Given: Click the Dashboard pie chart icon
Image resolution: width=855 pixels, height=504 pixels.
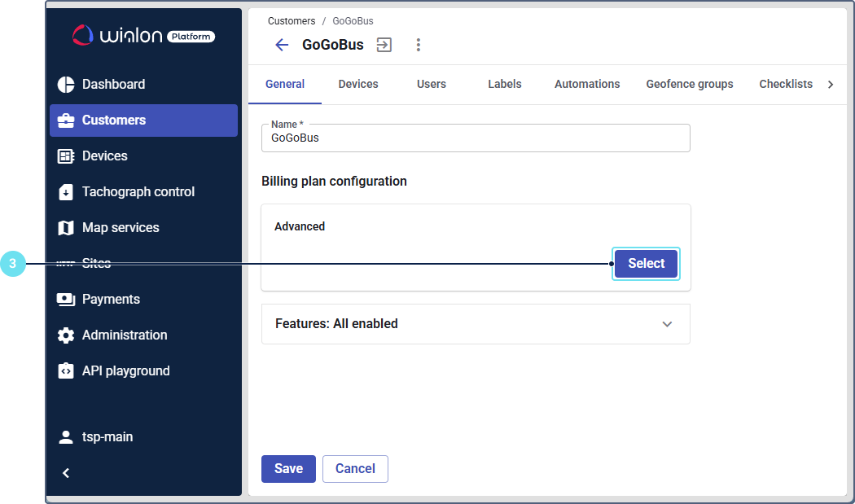Looking at the screenshot, I should tap(66, 85).
